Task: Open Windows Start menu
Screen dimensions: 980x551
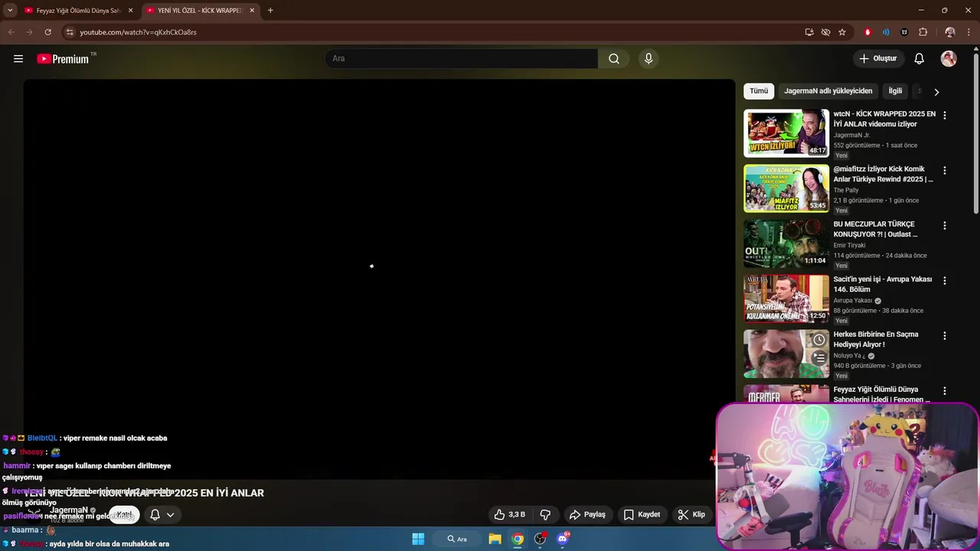Action: click(x=418, y=539)
